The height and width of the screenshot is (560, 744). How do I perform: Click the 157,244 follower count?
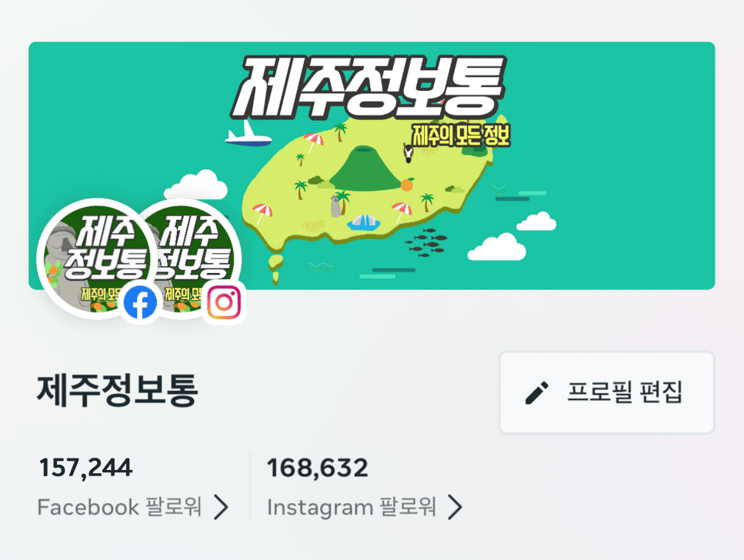[85, 468]
